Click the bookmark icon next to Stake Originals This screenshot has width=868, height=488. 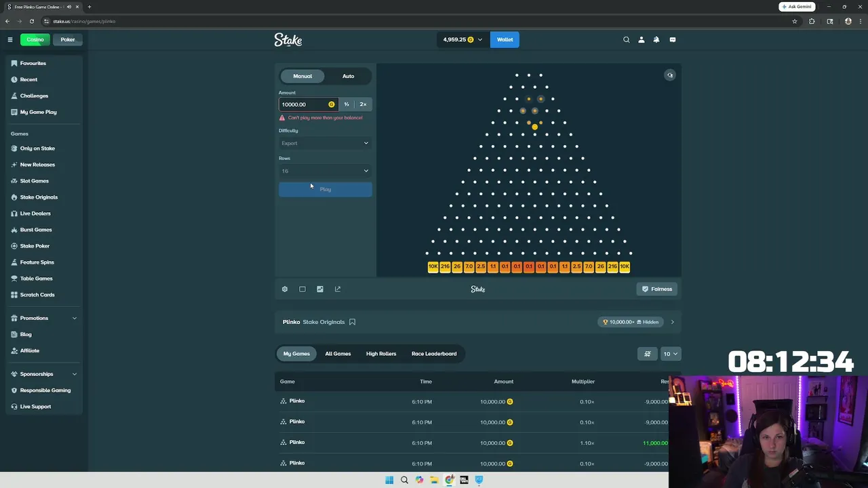352,322
